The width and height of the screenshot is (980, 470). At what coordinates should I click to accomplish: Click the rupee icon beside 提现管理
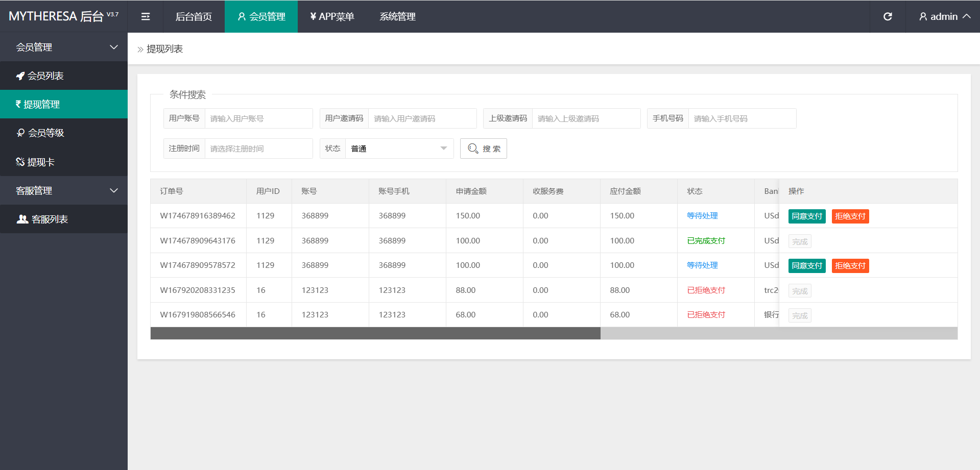18,104
